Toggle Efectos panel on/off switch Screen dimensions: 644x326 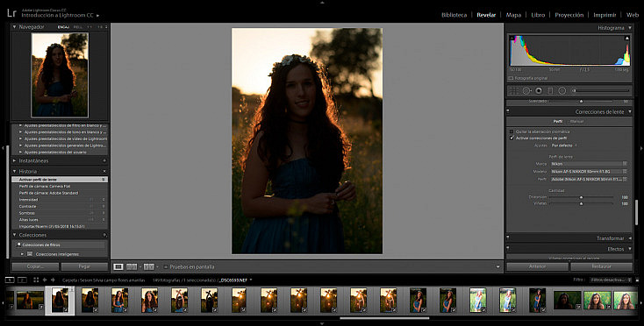pos(508,249)
